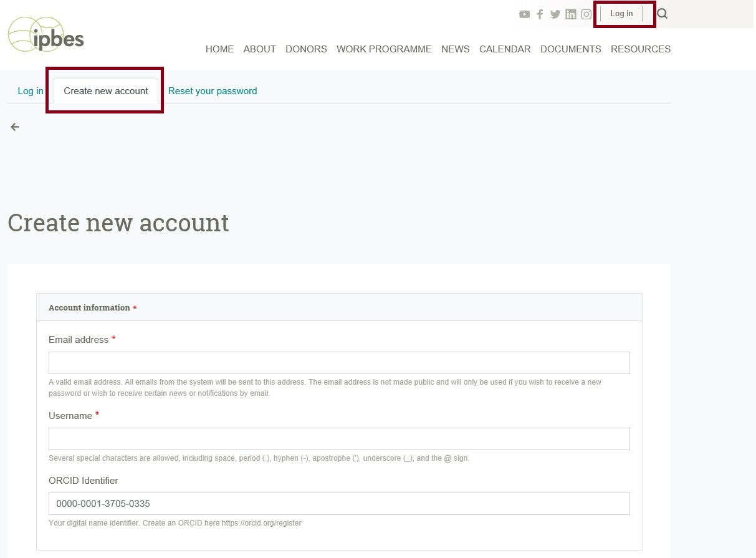Focus the Email address input field
756x558 pixels.
[339, 363]
